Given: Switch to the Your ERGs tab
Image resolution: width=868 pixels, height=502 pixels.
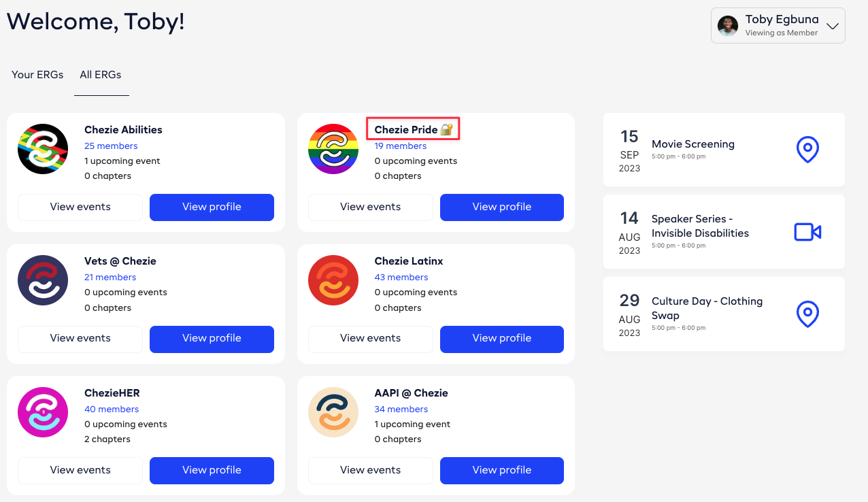Looking at the screenshot, I should [37, 75].
